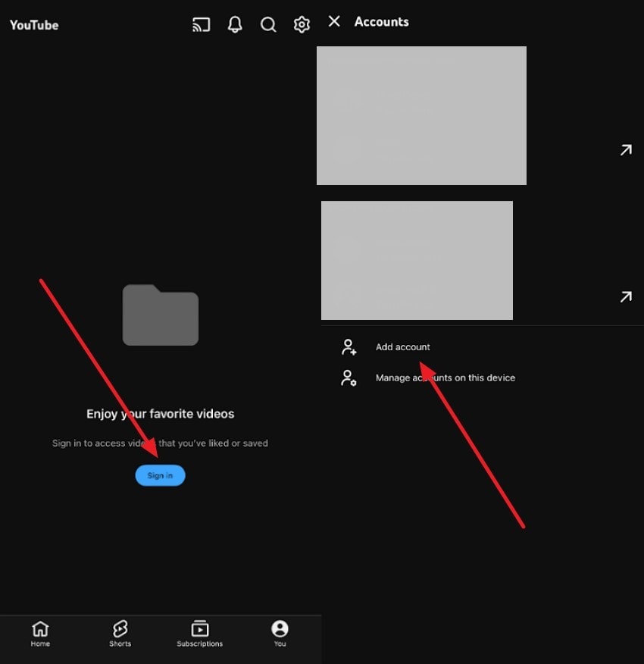Go to the Home tab

tap(40, 634)
